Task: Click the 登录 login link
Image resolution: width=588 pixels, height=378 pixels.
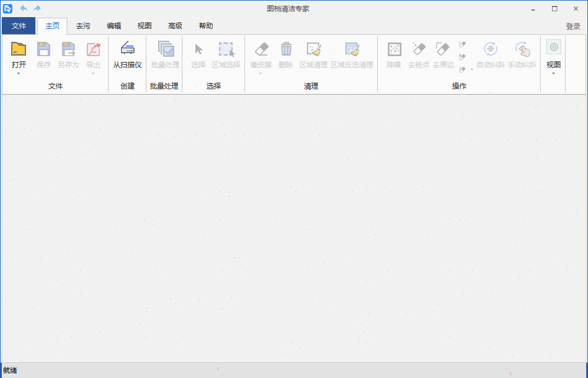Action: (573, 27)
